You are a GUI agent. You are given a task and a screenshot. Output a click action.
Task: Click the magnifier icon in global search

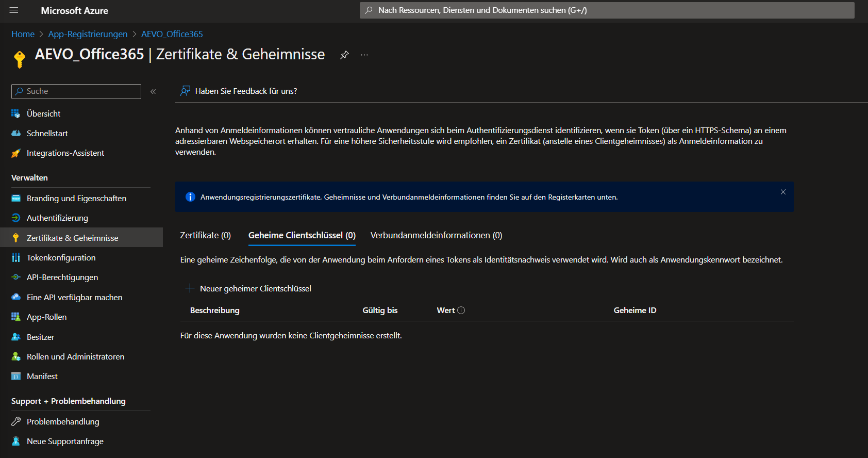tap(369, 10)
